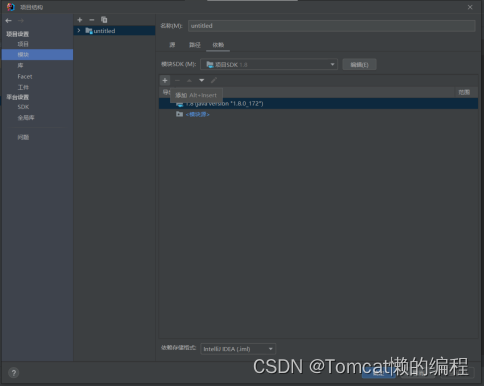Screen dimensions: 485x386
Task: Click the add dependency plus icon
Action: [x=165, y=80]
